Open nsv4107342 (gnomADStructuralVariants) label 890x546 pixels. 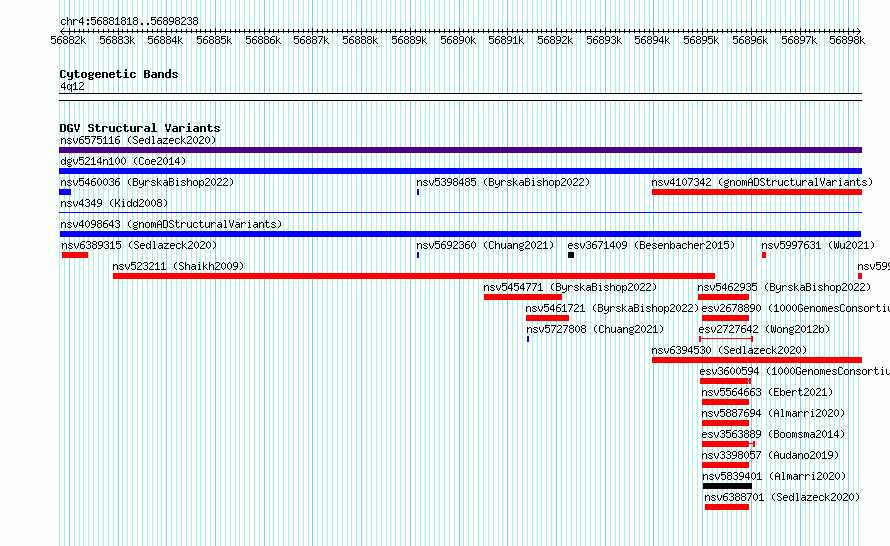[x=762, y=182]
